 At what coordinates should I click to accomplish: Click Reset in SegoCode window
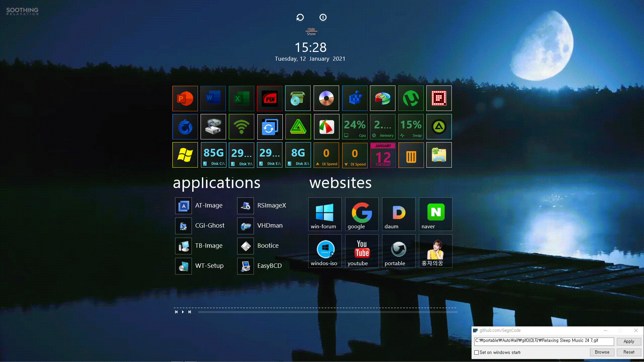(629, 352)
